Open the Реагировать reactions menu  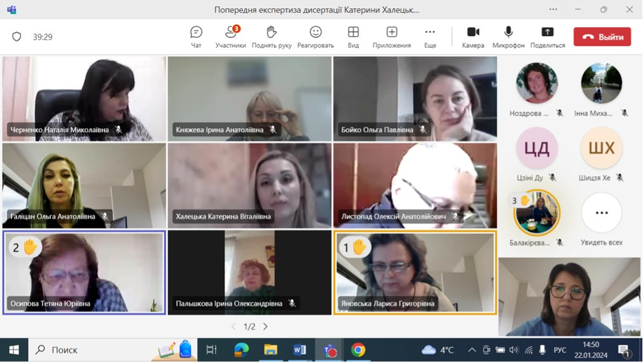coord(316,37)
